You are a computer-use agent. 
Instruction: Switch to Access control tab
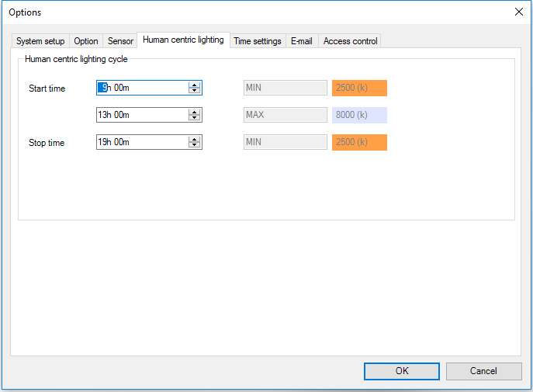350,41
